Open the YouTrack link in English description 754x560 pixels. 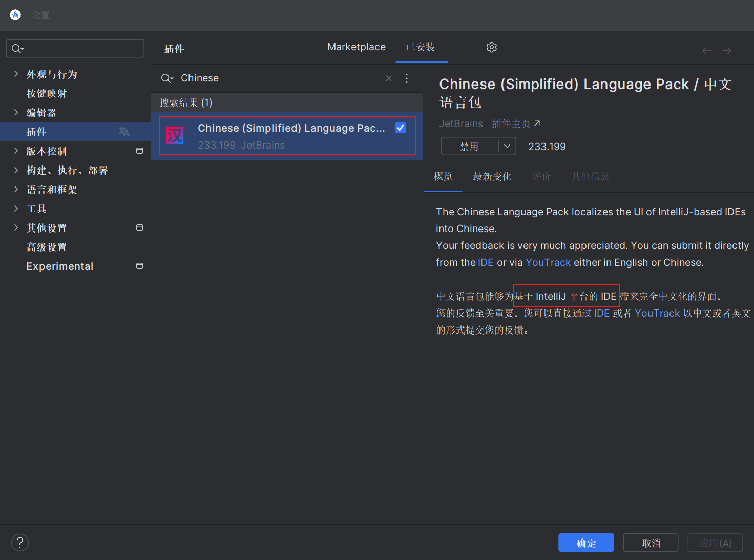[548, 263]
